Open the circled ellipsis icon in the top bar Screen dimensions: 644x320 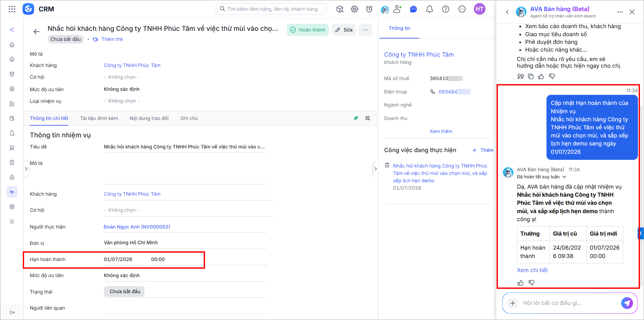[462, 9]
